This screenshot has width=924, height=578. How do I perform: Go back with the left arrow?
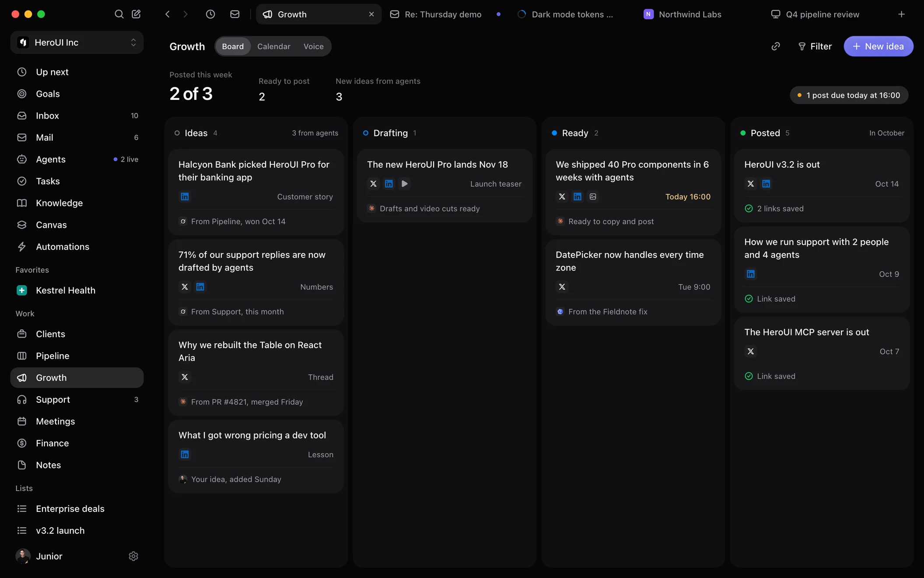[x=167, y=14]
